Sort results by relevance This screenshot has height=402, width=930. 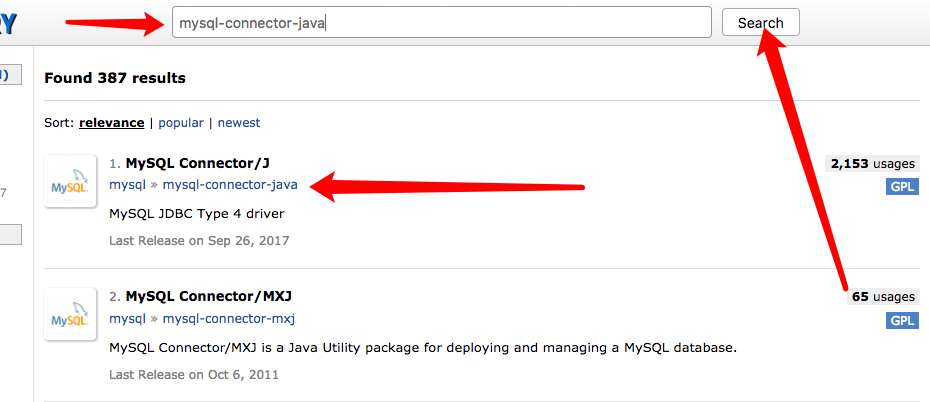112,123
